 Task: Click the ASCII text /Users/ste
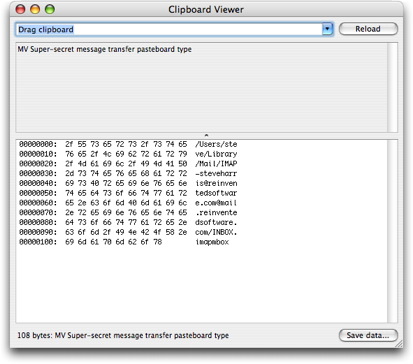click(216, 144)
